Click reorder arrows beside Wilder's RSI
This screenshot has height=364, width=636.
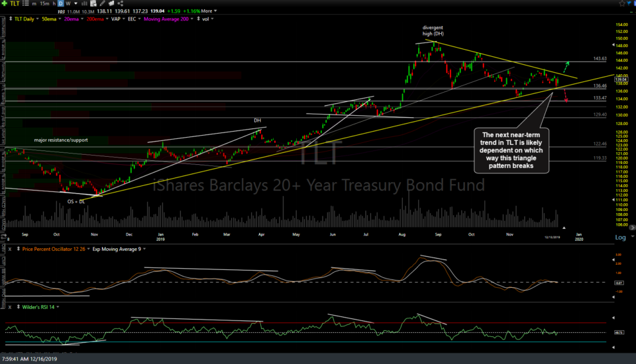tap(19, 307)
